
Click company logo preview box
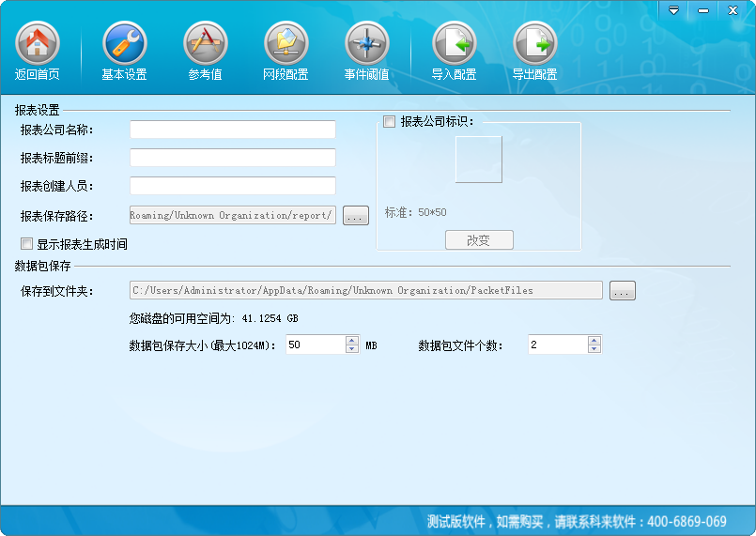pos(479,160)
